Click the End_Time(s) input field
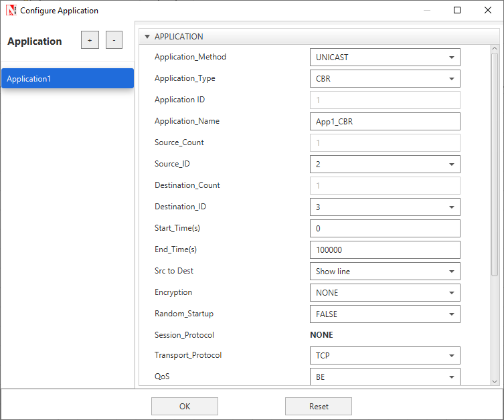Viewport: 504px width, 420px height. [x=385, y=249]
